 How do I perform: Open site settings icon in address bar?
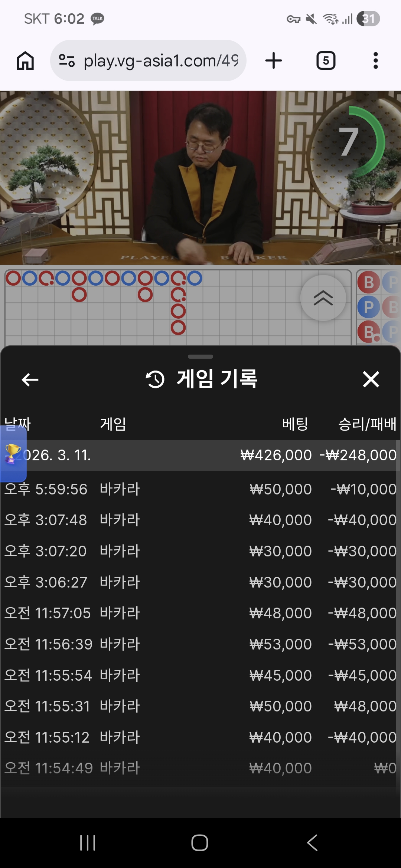[x=67, y=60]
